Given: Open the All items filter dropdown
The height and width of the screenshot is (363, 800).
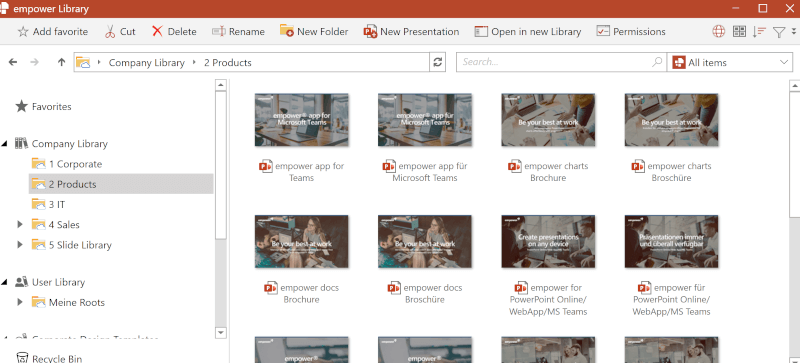Looking at the screenshot, I should coord(730,62).
